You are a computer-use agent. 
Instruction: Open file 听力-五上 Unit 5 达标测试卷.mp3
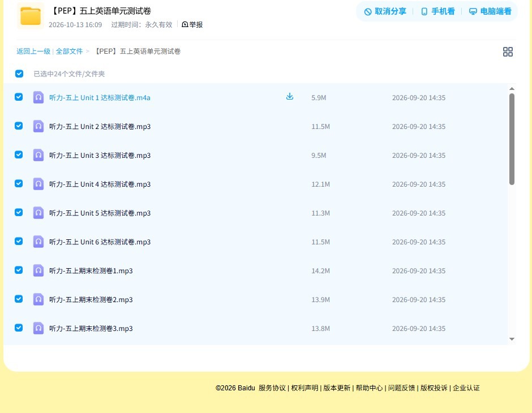100,213
